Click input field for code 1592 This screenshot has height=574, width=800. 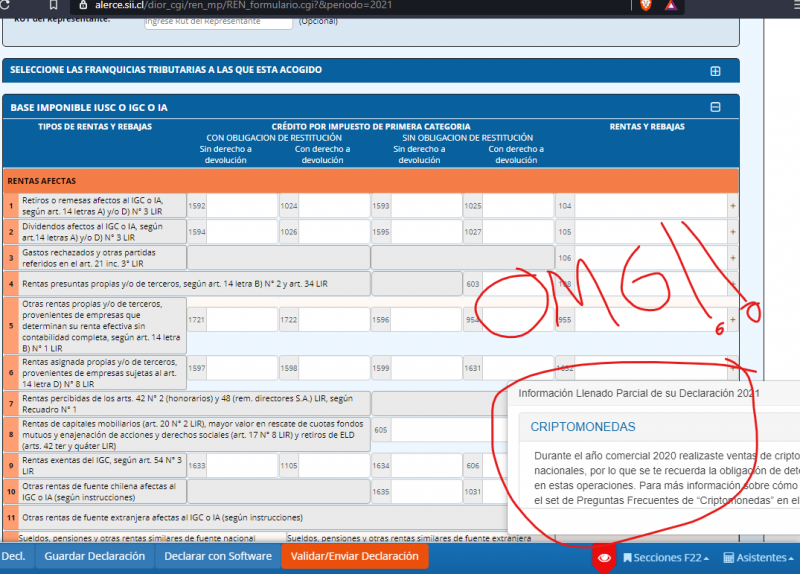point(241,205)
